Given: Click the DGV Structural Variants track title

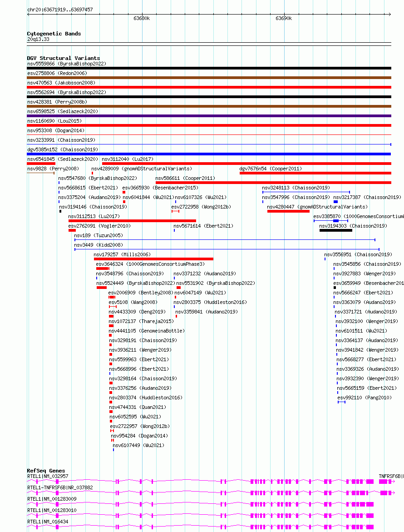Looking at the screenshot, I should 64,58.
